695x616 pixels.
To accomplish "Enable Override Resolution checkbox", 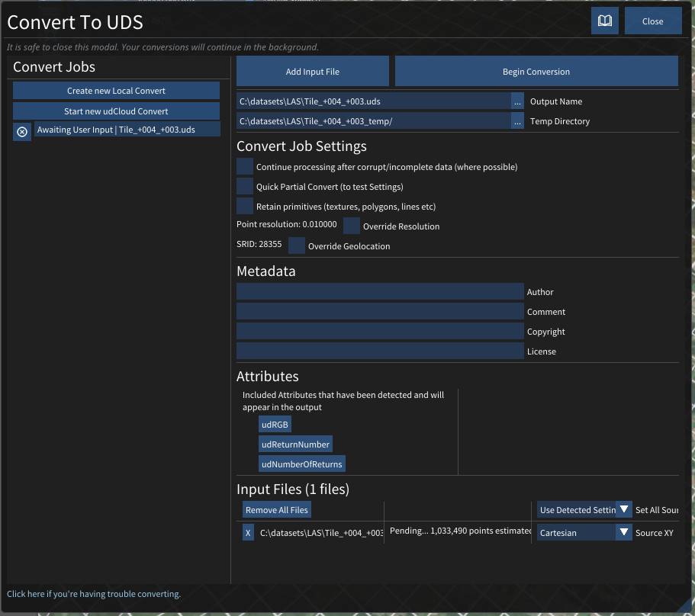I will [352, 226].
